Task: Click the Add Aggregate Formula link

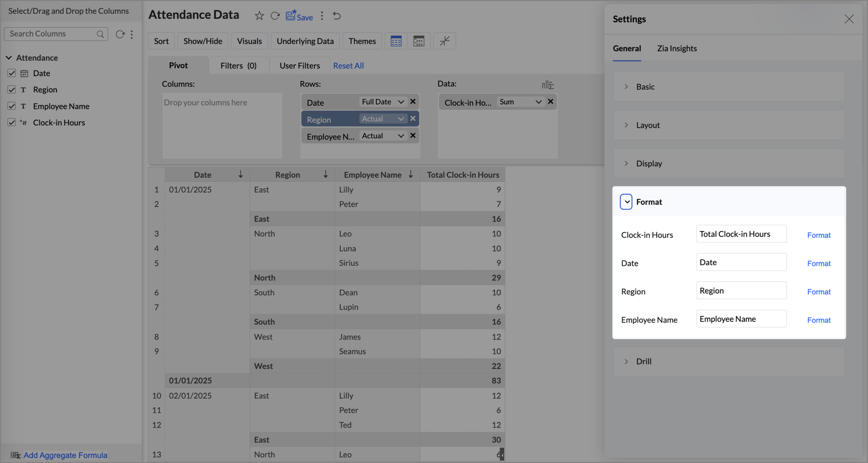Action: [x=65, y=455]
